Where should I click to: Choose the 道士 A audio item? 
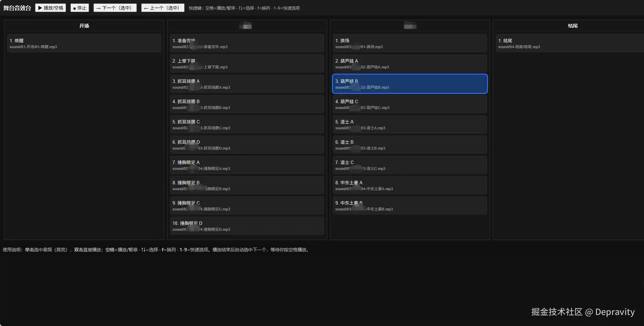tap(409, 124)
